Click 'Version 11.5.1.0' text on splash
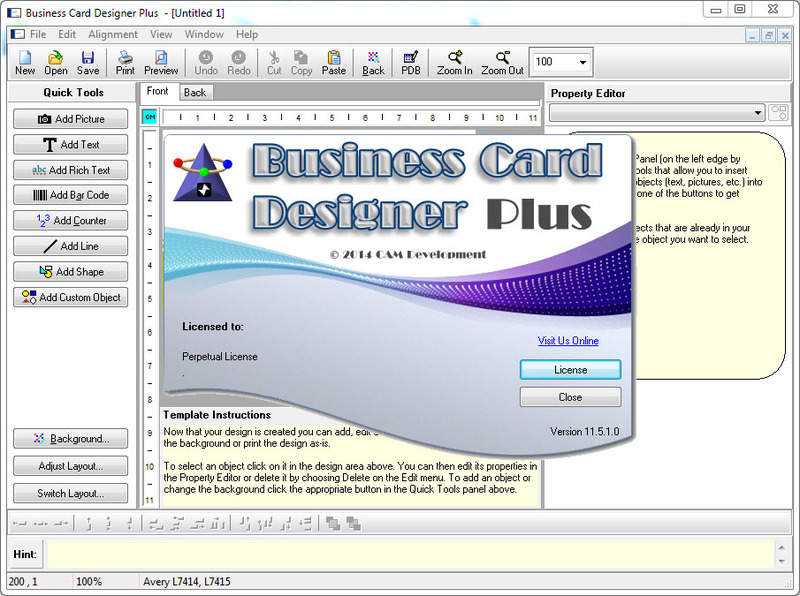Image resolution: width=800 pixels, height=596 pixels. pyautogui.click(x=585, y=432)
